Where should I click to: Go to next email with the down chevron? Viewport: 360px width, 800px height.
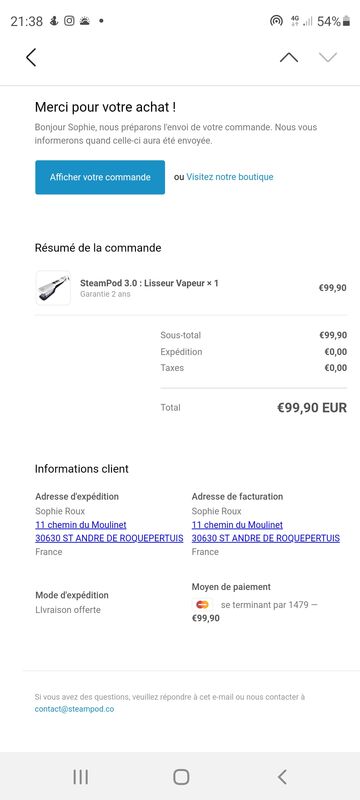pyautogui.click(x=328, y=57)
